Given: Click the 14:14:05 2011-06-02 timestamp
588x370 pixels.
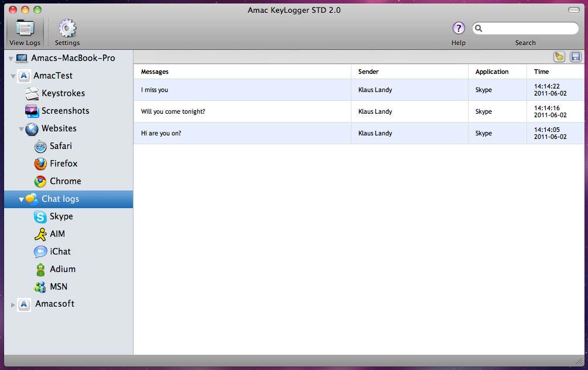Looking at the screenshot, I should pos(550,133).
